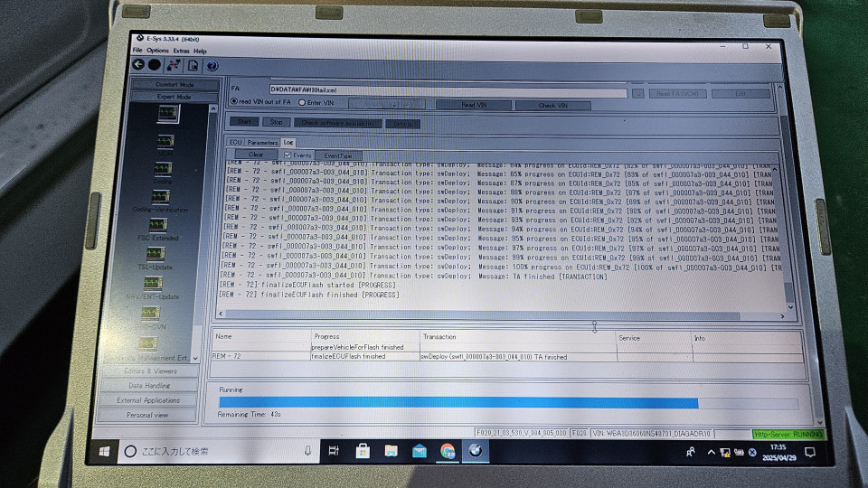868x488 pixels.
Task: Open File Explorer from the taskbar
Action: coord(391,452)
